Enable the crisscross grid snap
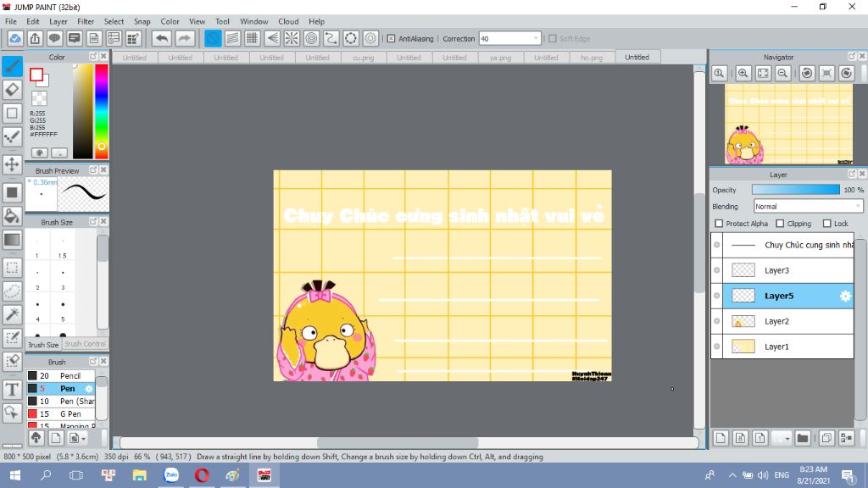 click(253, 38)
